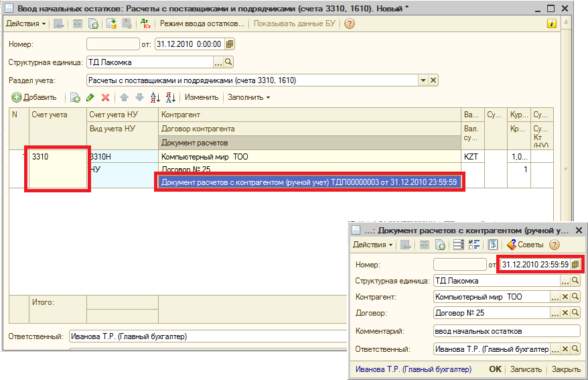Clear the Раздел учета field with X button
This screenshot has width=588, height=380.
click(433, 80)
